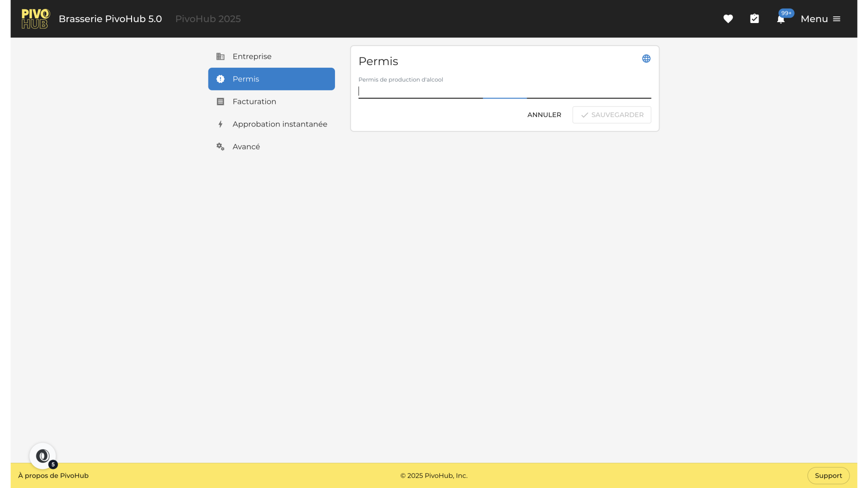Go to the Facturation section
Image resolution: width=868 pixels, height=488 pixels.
(x=255, y=102)
